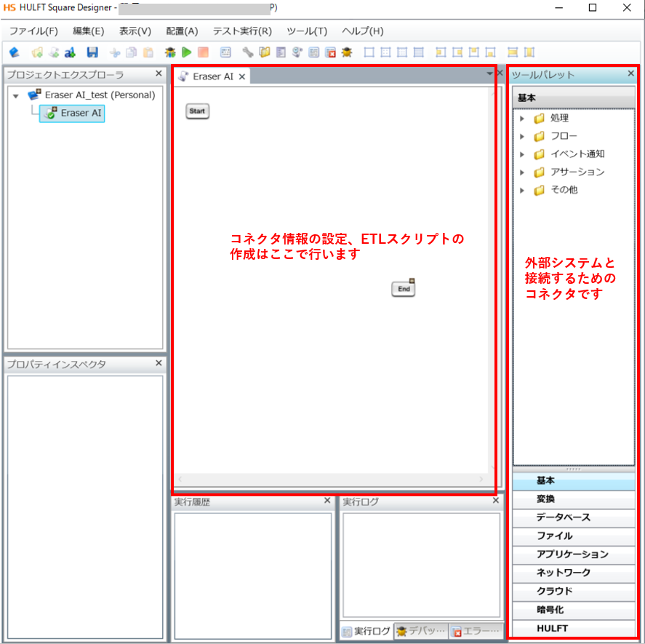Expand the その他 folder

(522, 190)
